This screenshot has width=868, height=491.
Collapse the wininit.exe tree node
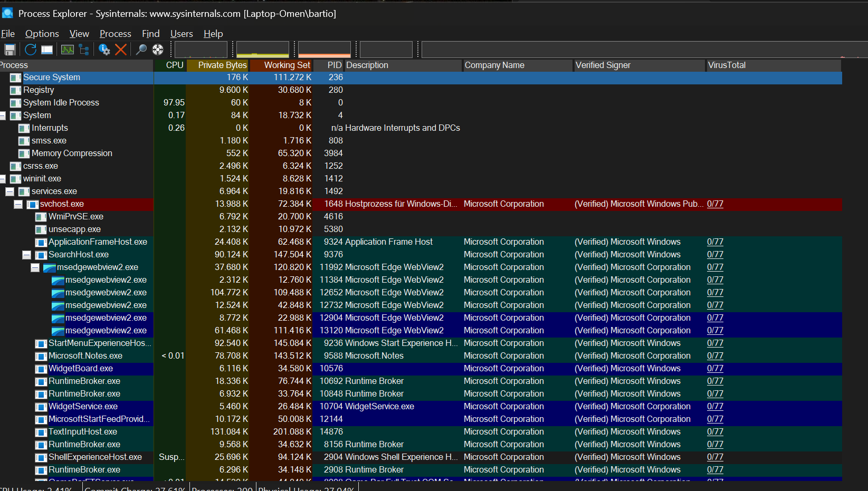click(2, 179)
